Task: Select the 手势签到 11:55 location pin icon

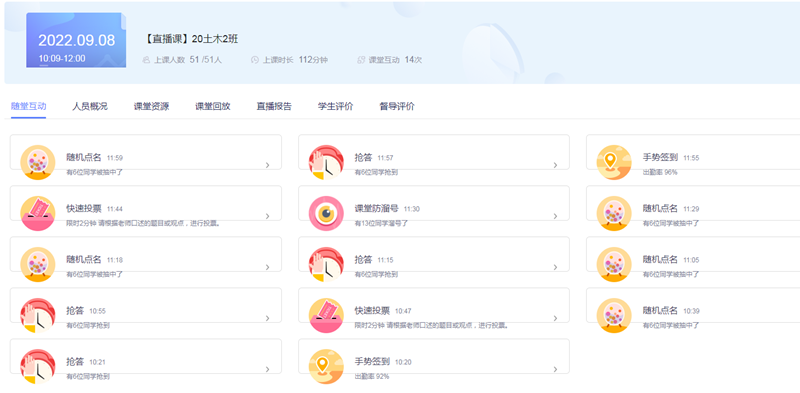Action: tap(614, 162)
